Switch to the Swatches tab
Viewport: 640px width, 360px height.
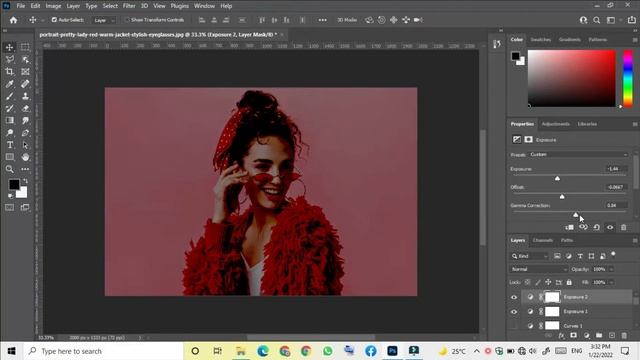pyautogui.click(x=540, y=40)
